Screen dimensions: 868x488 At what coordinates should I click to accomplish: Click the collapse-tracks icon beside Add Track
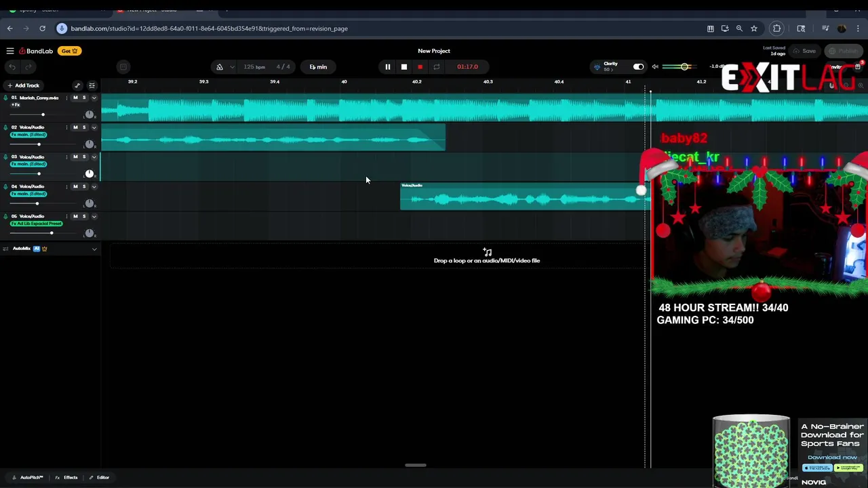pos(92,85)
